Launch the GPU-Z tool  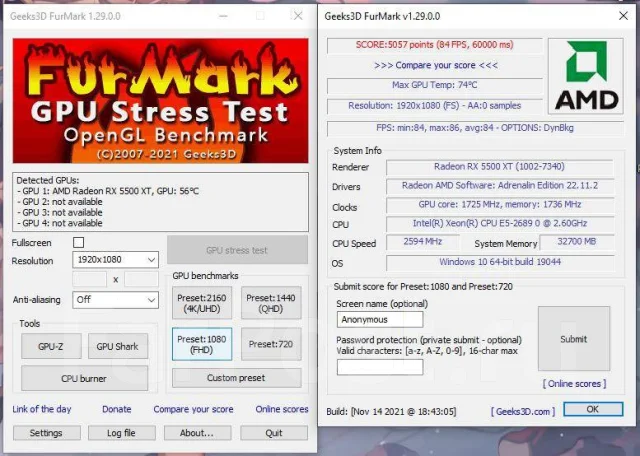pyautogui.click(x=51, y=346)
